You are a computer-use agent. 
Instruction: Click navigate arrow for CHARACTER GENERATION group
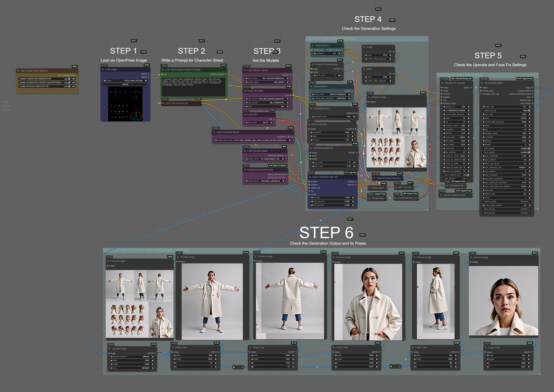tap(74, 79)
